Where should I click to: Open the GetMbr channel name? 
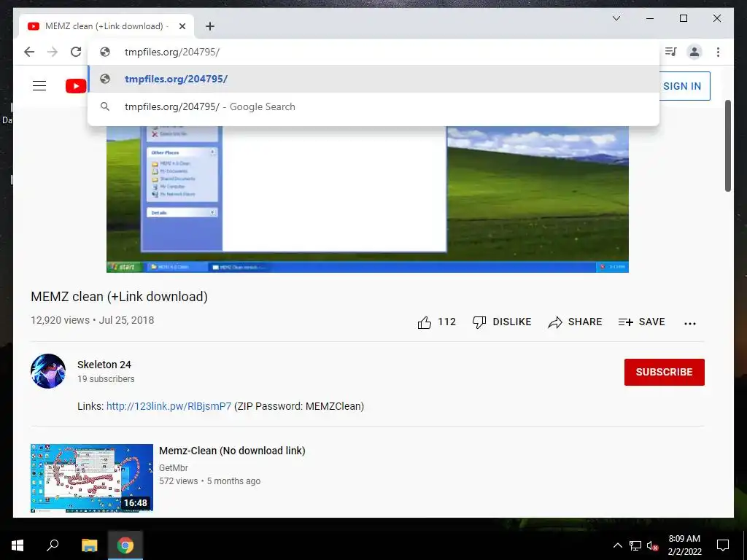(x=174, y=467)
